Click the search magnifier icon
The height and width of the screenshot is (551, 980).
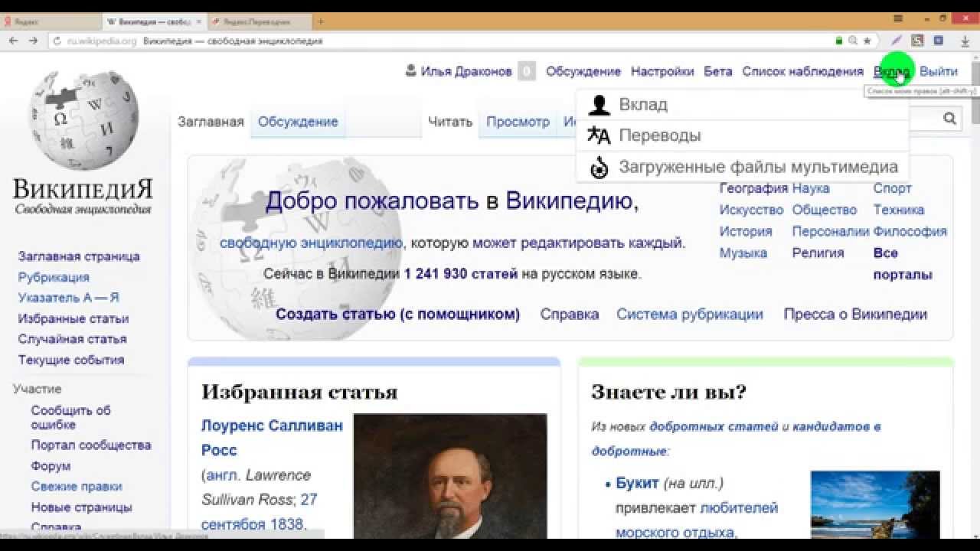coord(949,118)
